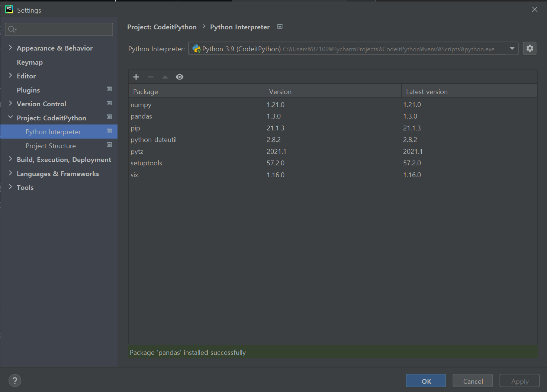Click the icon after Python Interpreter breadcrumb

pos(280,26)
